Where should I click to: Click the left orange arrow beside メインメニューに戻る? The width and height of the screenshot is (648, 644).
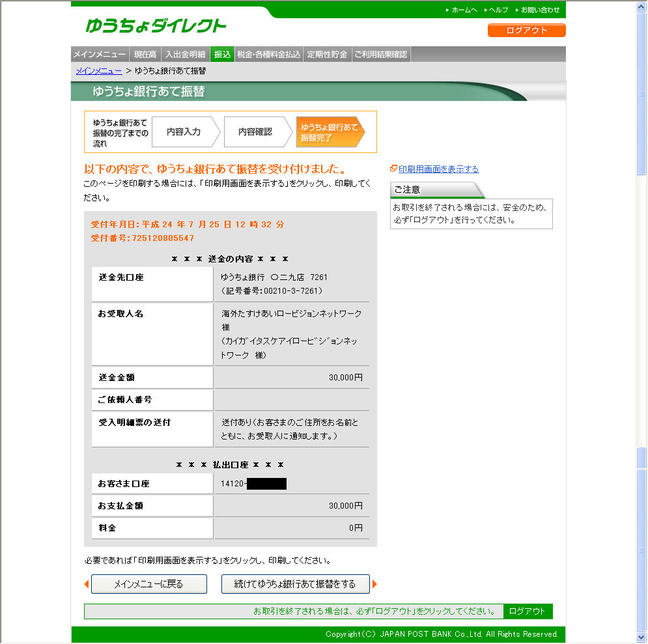(x=87, y=584)
